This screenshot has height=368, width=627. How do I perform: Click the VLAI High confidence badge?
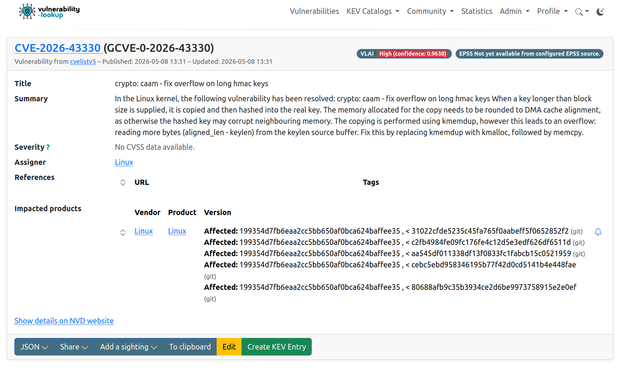[404, 54]
